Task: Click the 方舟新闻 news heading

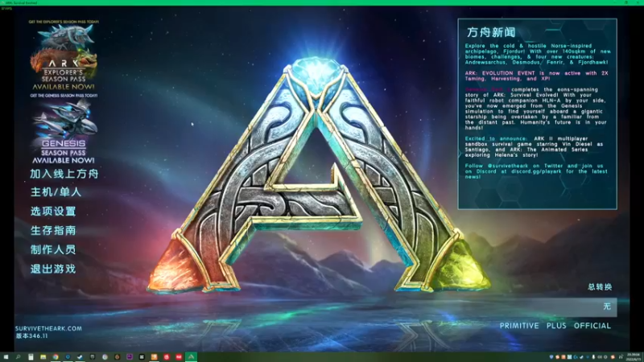Action: (491, 32)
